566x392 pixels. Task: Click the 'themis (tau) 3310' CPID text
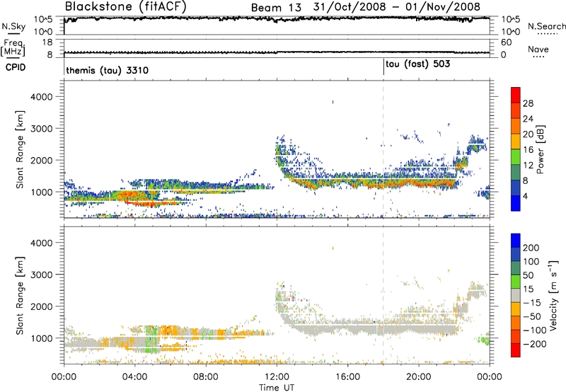[108, 70]
